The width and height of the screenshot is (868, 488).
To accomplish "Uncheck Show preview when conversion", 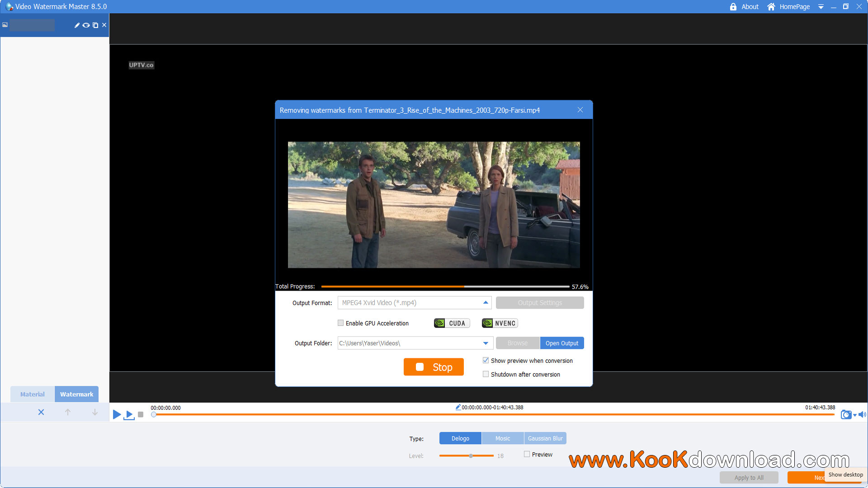I will pos(486,361).
